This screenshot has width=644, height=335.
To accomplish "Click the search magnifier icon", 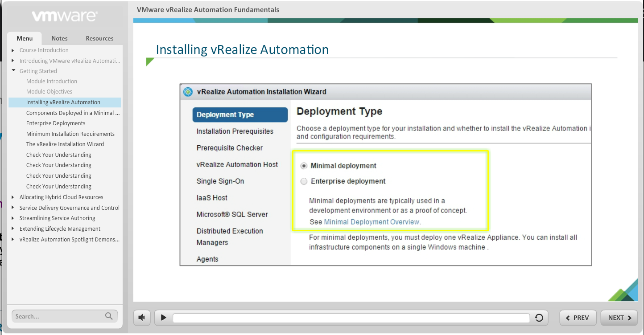I will 109,316.
